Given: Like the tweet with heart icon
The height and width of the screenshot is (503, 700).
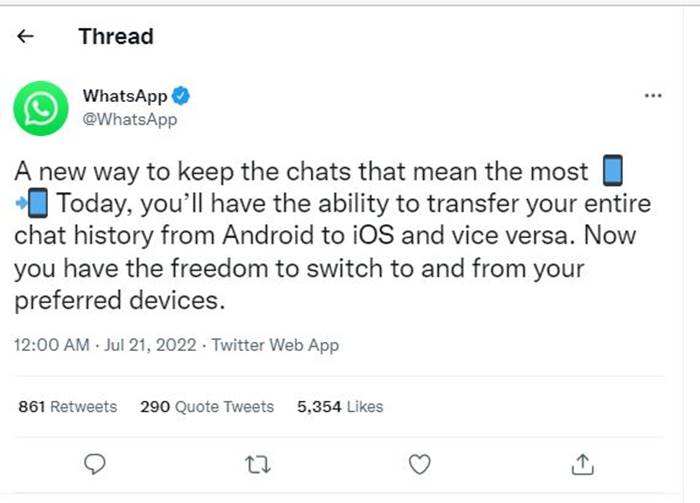Looking at the screenshot, I should (x=421, y=463).
